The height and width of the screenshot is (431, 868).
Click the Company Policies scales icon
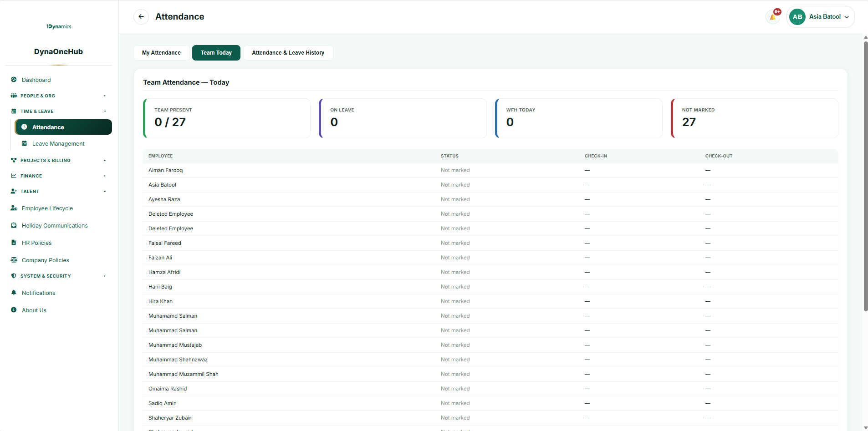(14, 260)
